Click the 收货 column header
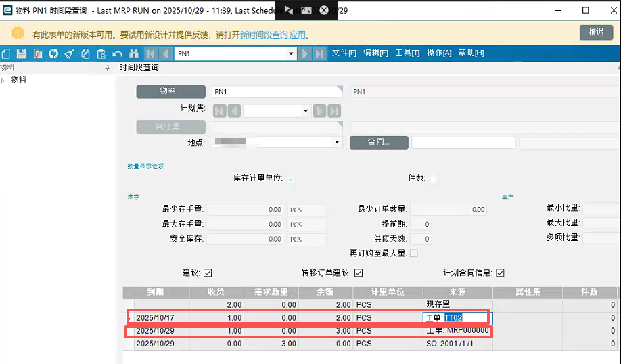Viewport: 621px width, 364px height. click(216, 292)
